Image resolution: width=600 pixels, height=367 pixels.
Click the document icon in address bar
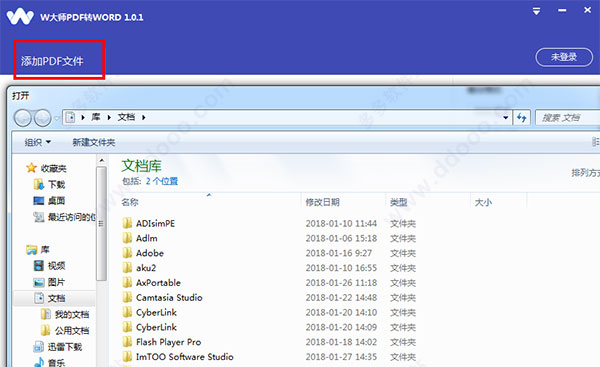tap(70, 117)
